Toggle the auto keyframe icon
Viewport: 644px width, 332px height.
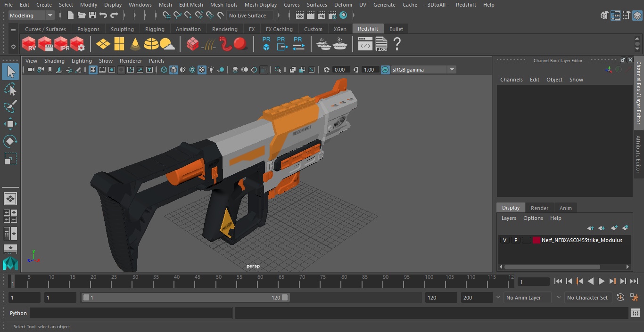tap(620, 298)
